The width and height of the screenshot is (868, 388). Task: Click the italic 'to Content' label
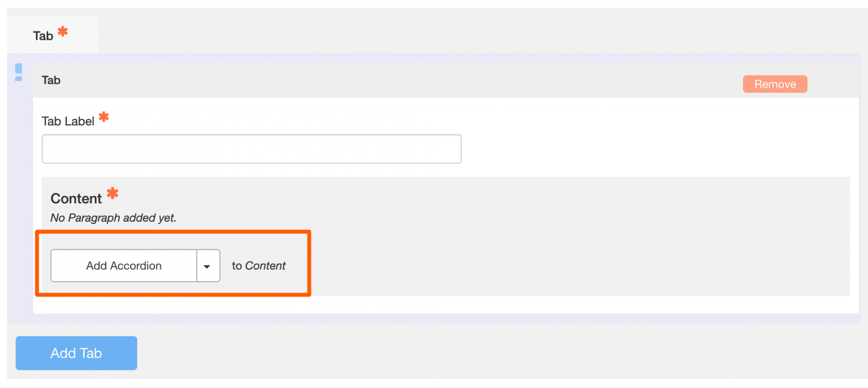[x=259, y=265]
